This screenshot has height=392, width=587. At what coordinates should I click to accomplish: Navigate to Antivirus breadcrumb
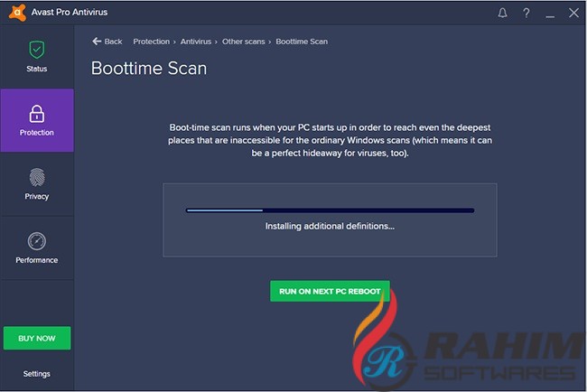click(196, 42)
